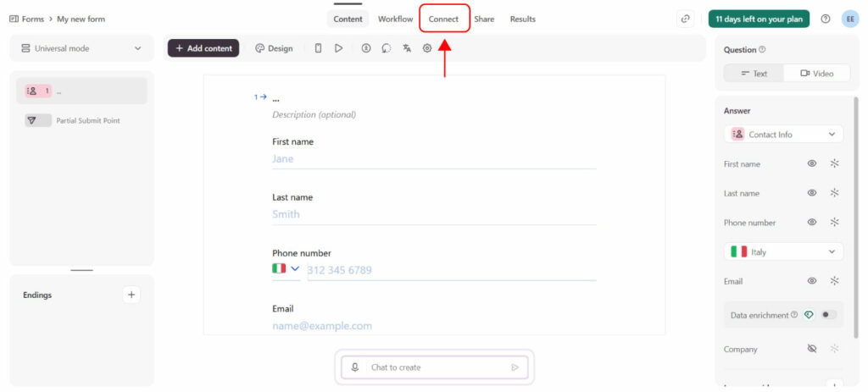Image resolution: width=868 pixels, height=392 pixels.
Task: Open the phone country flag dropdown in form
Action: (x=286, y=268)
